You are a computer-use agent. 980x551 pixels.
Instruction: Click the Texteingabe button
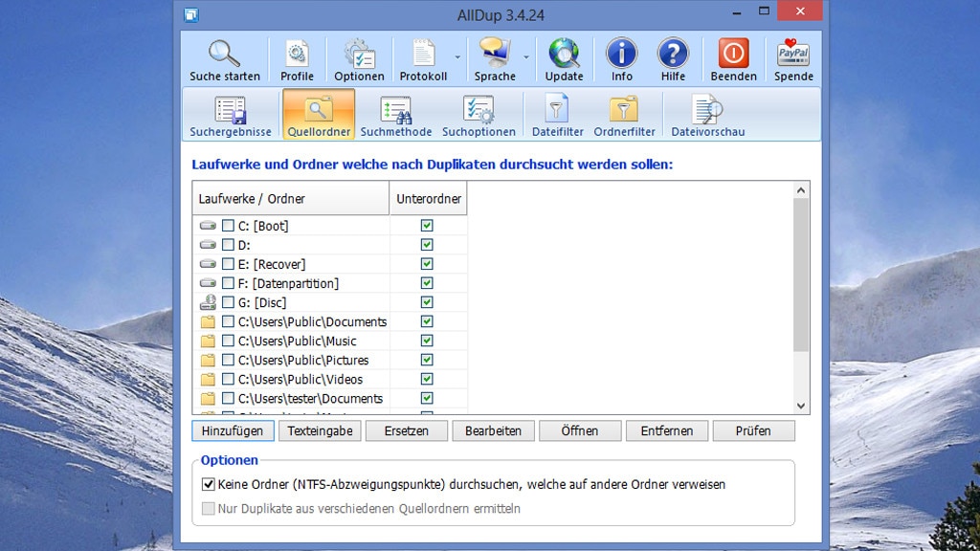pyautogui.click(x=320, y=431)
